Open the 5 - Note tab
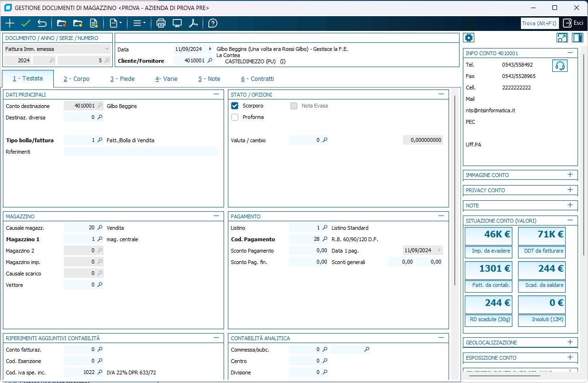 [209, 79]
